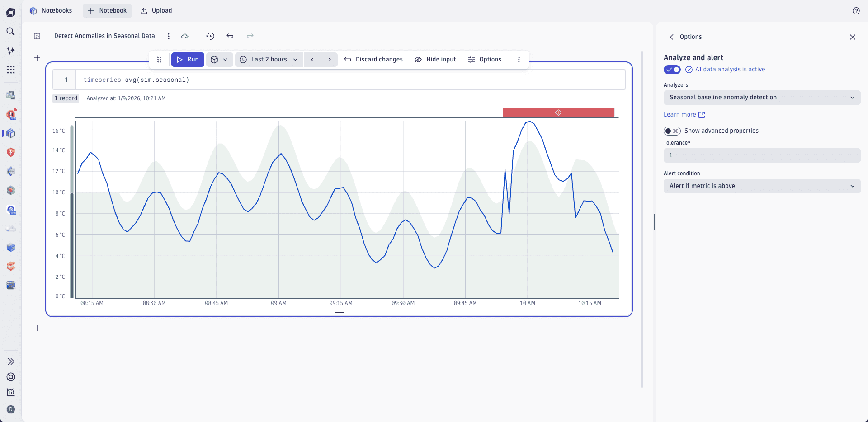
Task: Click the Run button to execute the query
Action: pos(188,59)
